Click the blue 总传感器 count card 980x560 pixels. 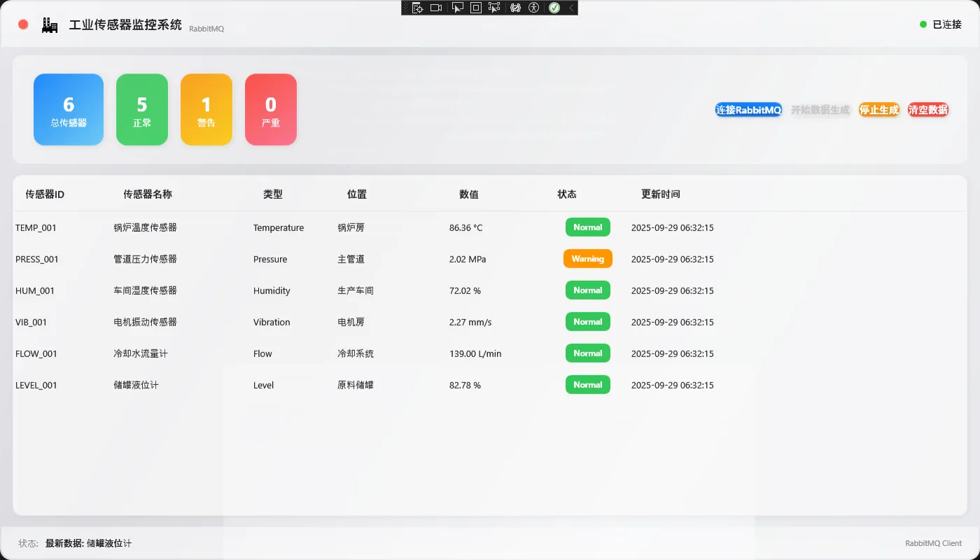click(x=69, y=110)
